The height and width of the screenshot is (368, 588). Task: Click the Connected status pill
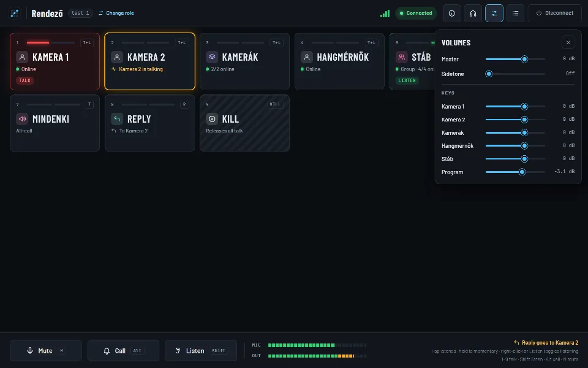pyautogui.click(x=416, y=13)
